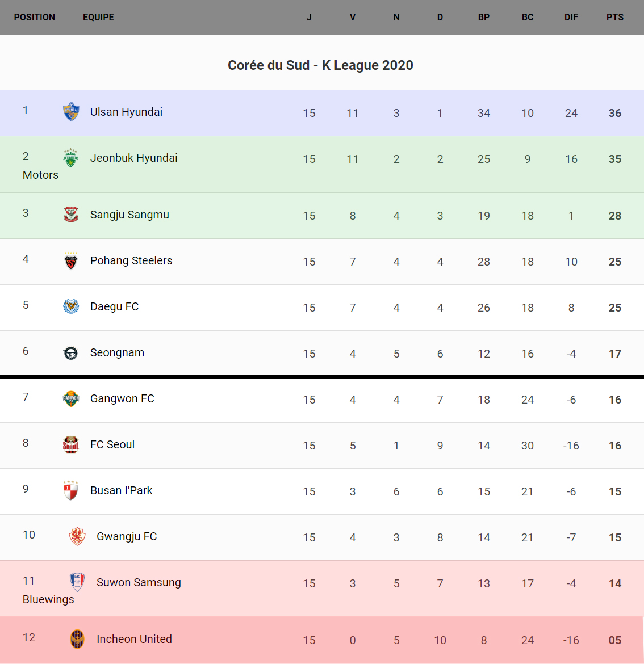Click the Daegu FC club crest
This screenshot has width=644, height=664.
click(x=71, y=306)
